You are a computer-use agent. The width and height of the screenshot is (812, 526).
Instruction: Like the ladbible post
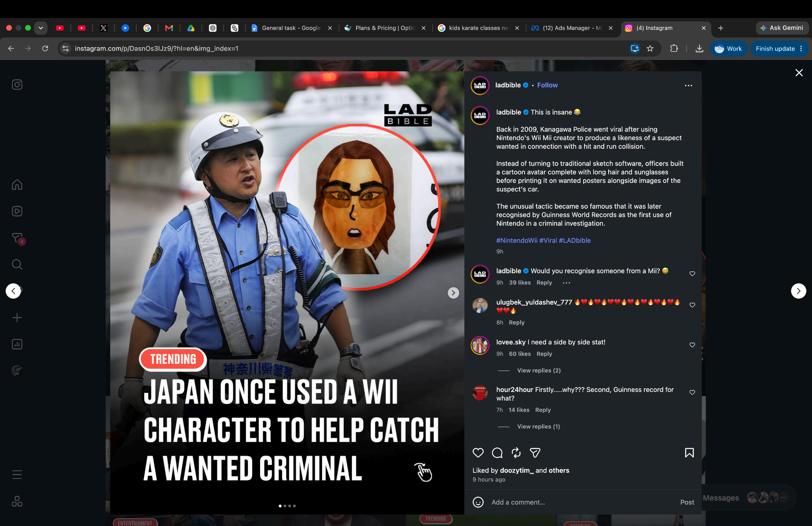click(478, 453)
